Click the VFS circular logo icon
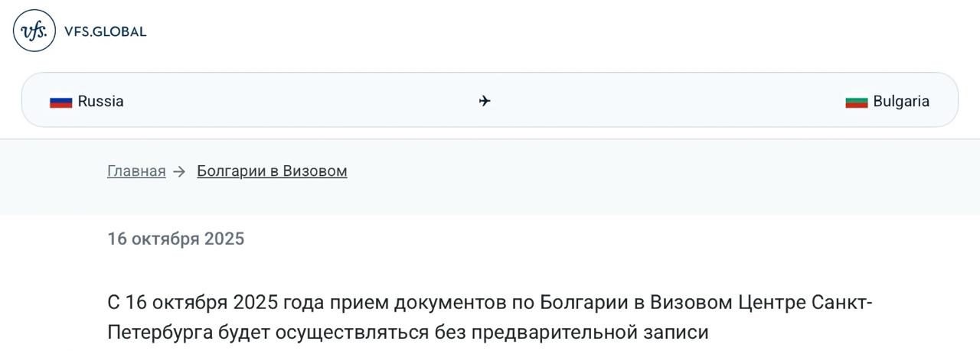Viewport: 980px width, 351px height. [x=34, y=31]
